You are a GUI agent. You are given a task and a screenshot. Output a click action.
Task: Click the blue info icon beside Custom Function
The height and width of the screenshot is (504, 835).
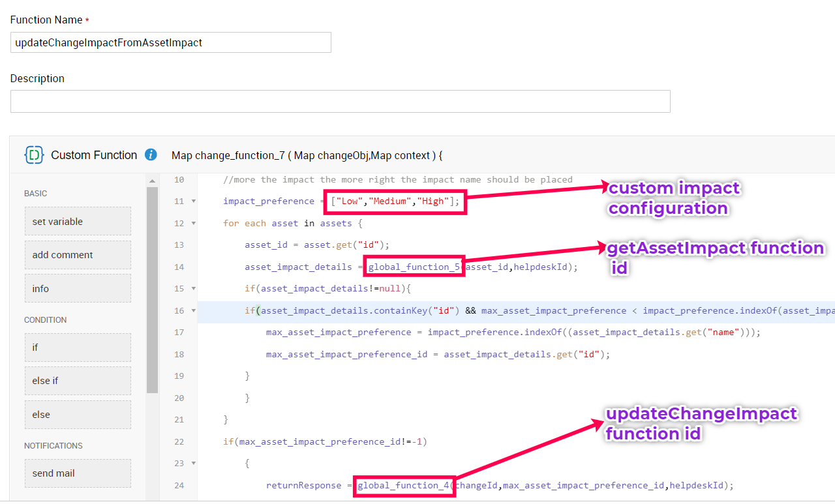(151, 155)
